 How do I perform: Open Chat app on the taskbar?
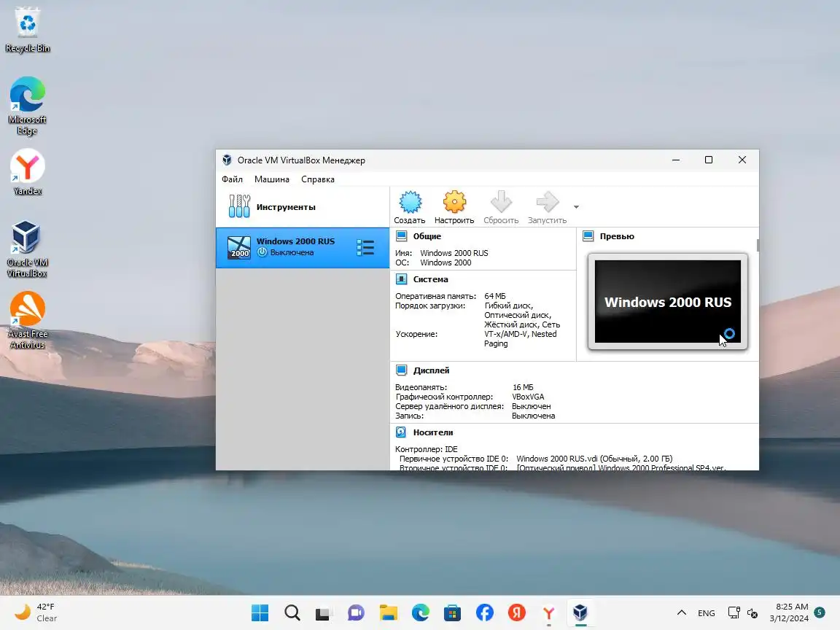356,612
